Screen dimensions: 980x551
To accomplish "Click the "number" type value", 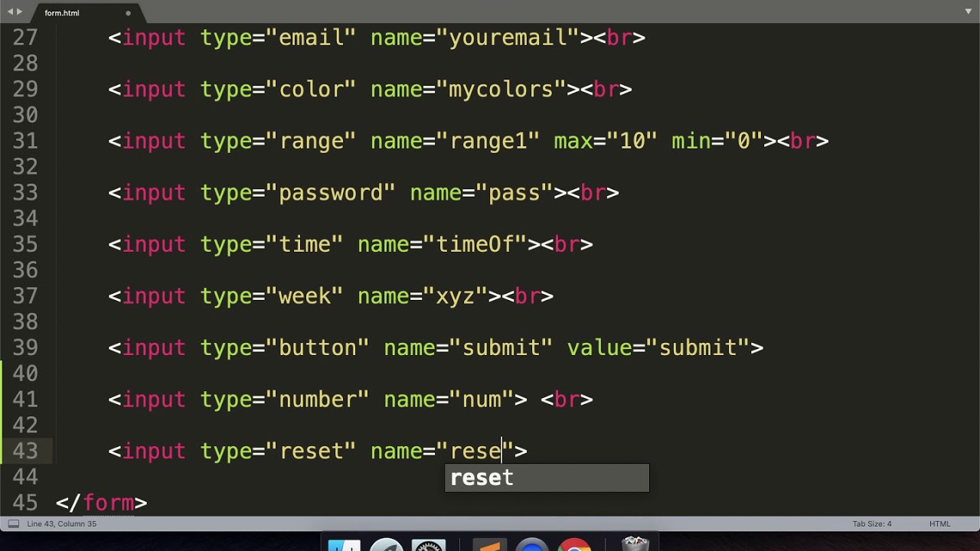I will (318, 399).
